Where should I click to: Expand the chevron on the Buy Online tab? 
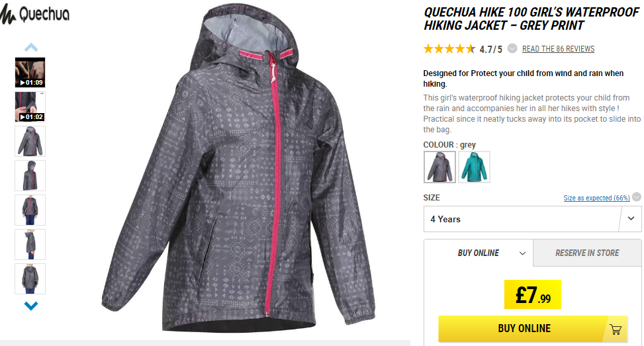tap(522, 253)
